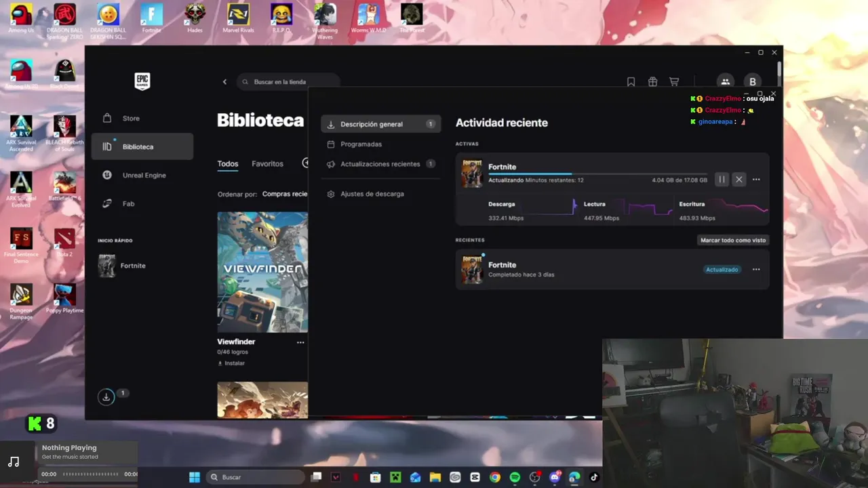868x488 pixels.
Task: Click Instalar under Viewfinder
Action: pyautogui.click(x=231, y=363)
